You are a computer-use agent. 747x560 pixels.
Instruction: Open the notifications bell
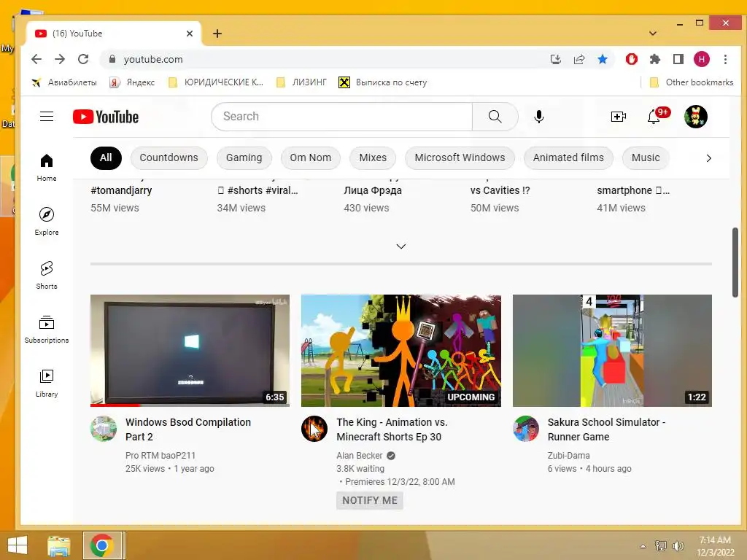click(x=654, y=117)
